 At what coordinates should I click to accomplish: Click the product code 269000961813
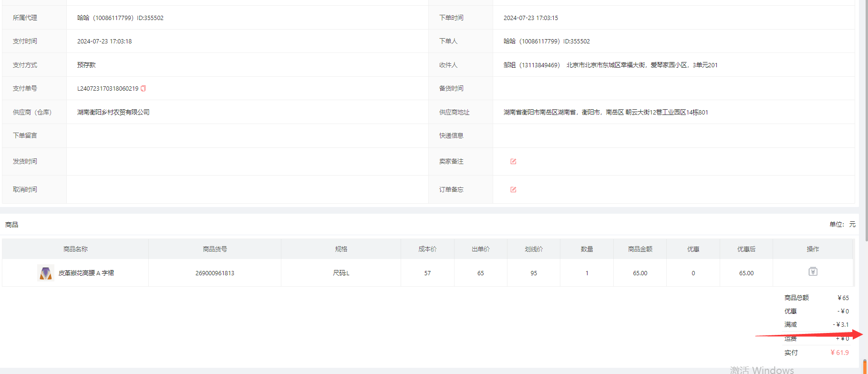215,273
